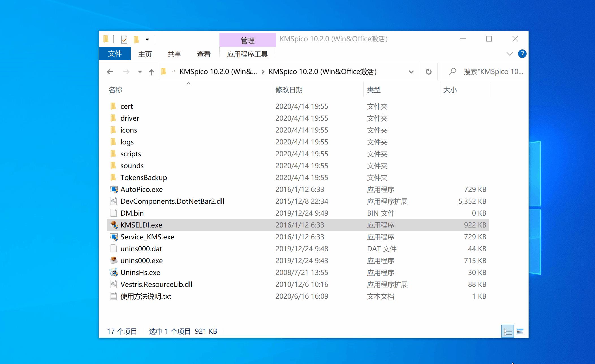Open the address bar history dropdown

tap(411, 71)
